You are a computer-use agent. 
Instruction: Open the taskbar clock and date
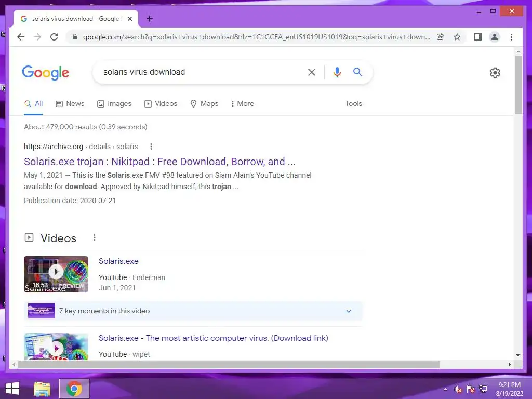[x=509, y=389]
